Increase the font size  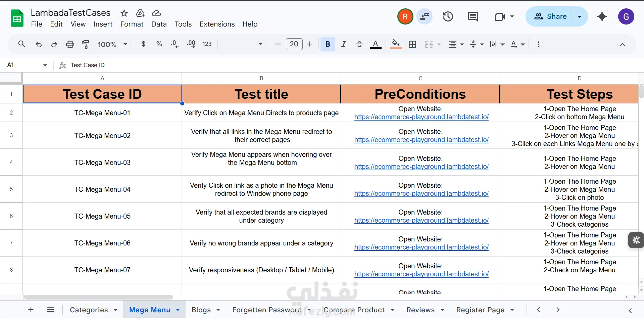(x=310, y=44)
